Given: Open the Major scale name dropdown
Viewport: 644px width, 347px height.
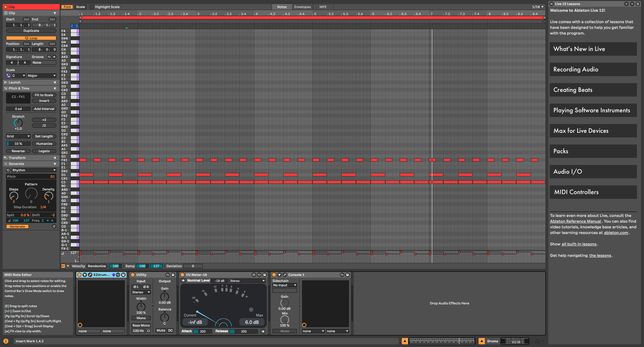Looking at the screenshot, I should coord(42,76).
